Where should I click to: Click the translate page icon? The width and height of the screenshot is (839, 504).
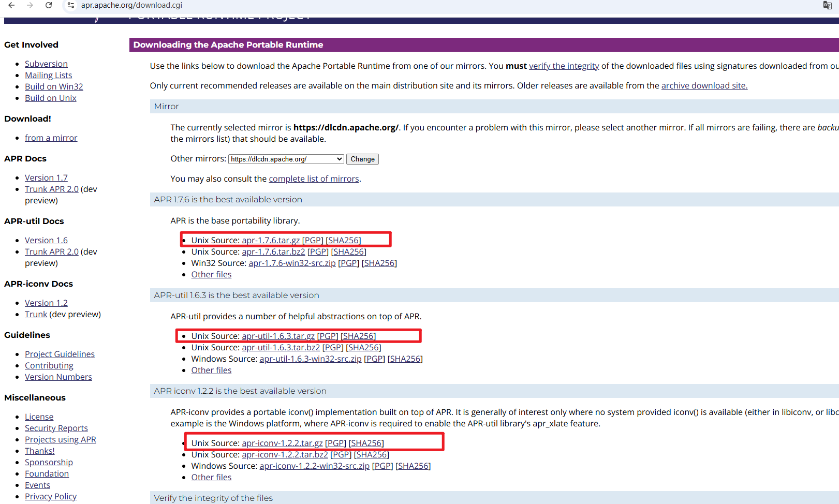coord(827,5)
